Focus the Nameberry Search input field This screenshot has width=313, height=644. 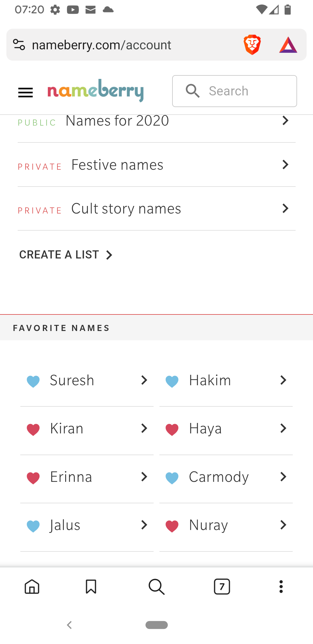pyautogui.click(x=234, y=91)
